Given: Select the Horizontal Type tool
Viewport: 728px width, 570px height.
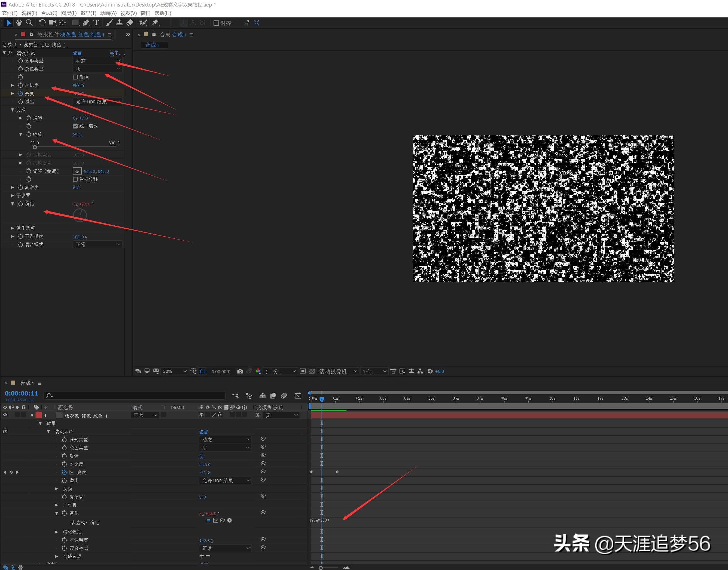Looking at the screenshot, I should click(x=96, y=23).
